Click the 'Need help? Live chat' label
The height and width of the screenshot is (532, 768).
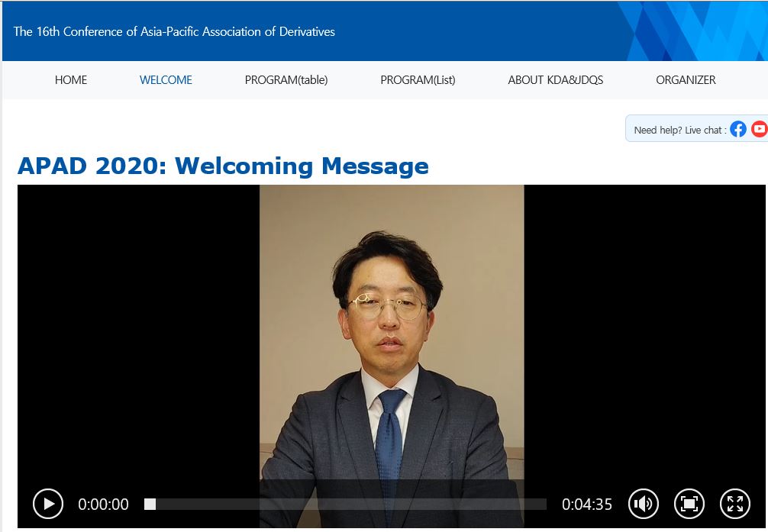(680, 130)
